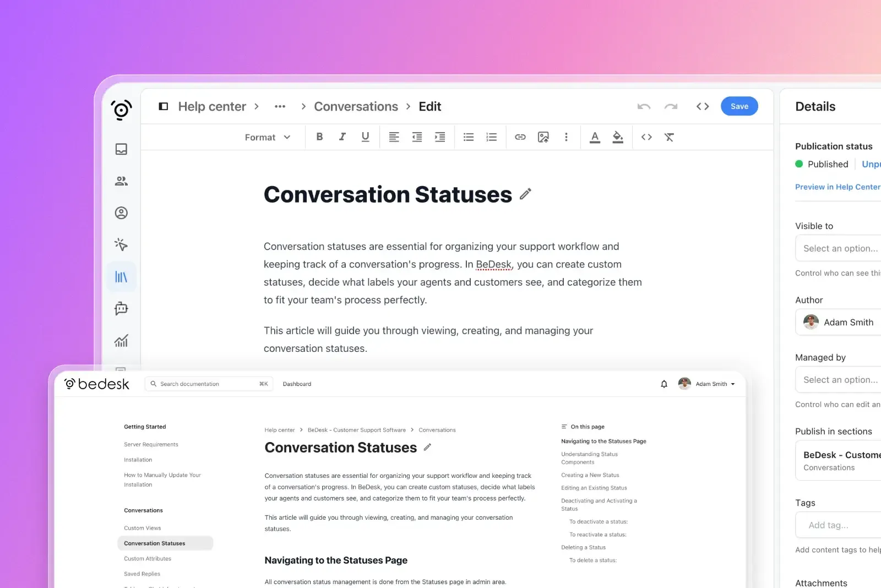
Task: Click the insert image icon
Action: pos(543,137)
